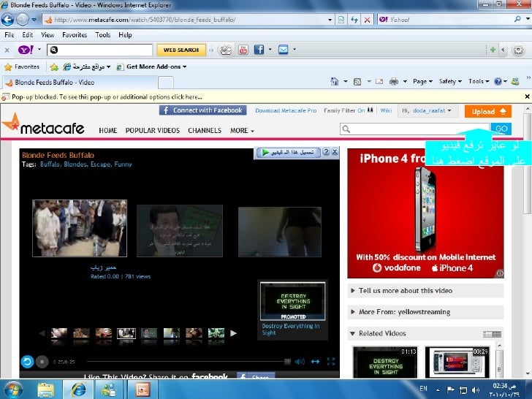Click help icon on download overlay bar
The height and width of the screenshot is (399, 532).
326,152
